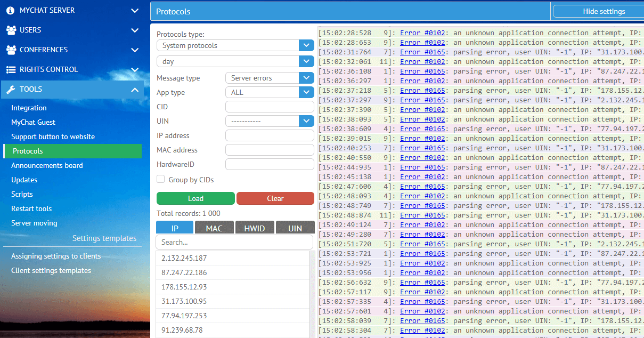Click the Search box above IP list

coord(234,242)
